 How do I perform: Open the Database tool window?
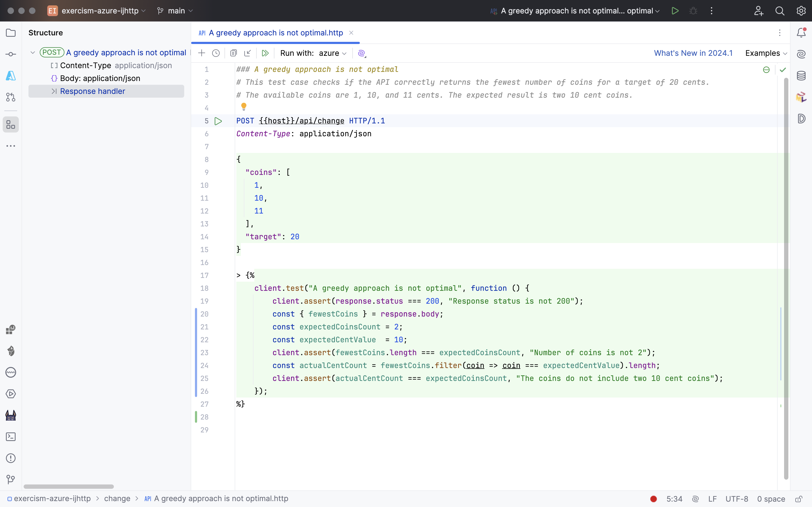[801, 76]
